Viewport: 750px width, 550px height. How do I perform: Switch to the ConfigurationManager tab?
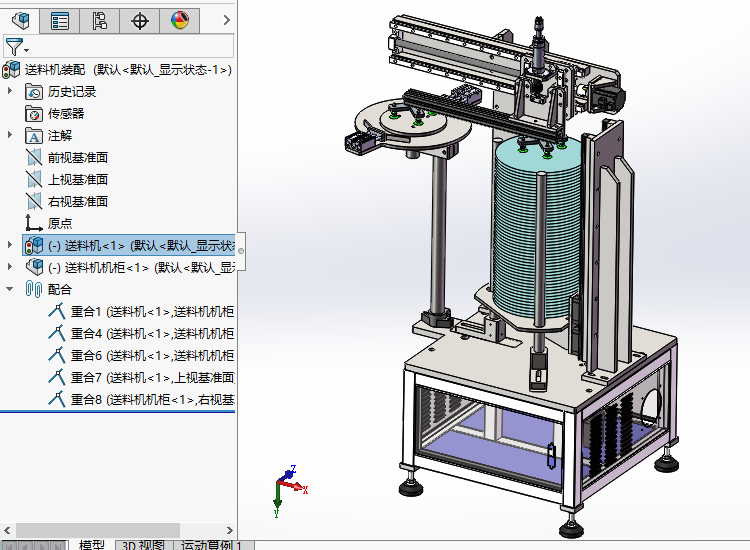tap(99, 21)
